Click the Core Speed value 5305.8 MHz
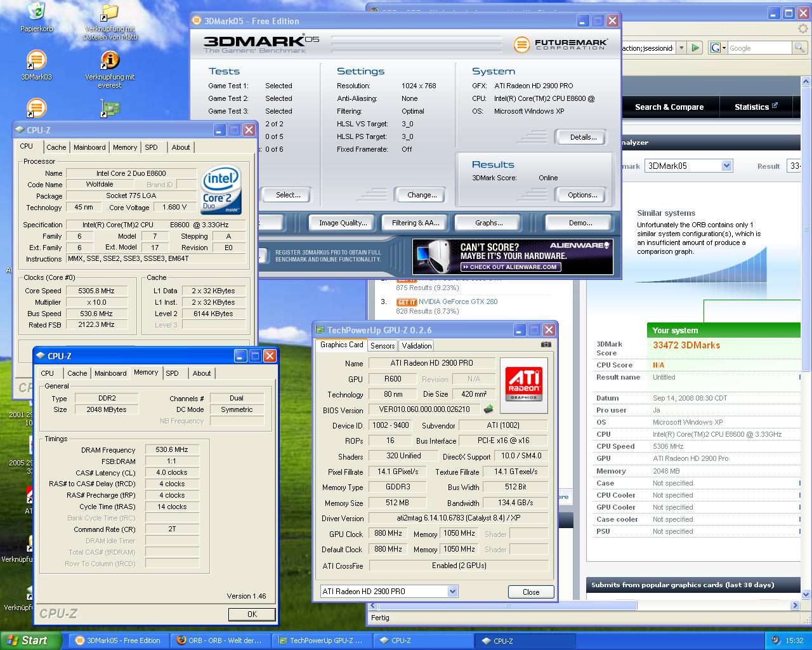This screenshot has width=812, height=650. [96, 291]
